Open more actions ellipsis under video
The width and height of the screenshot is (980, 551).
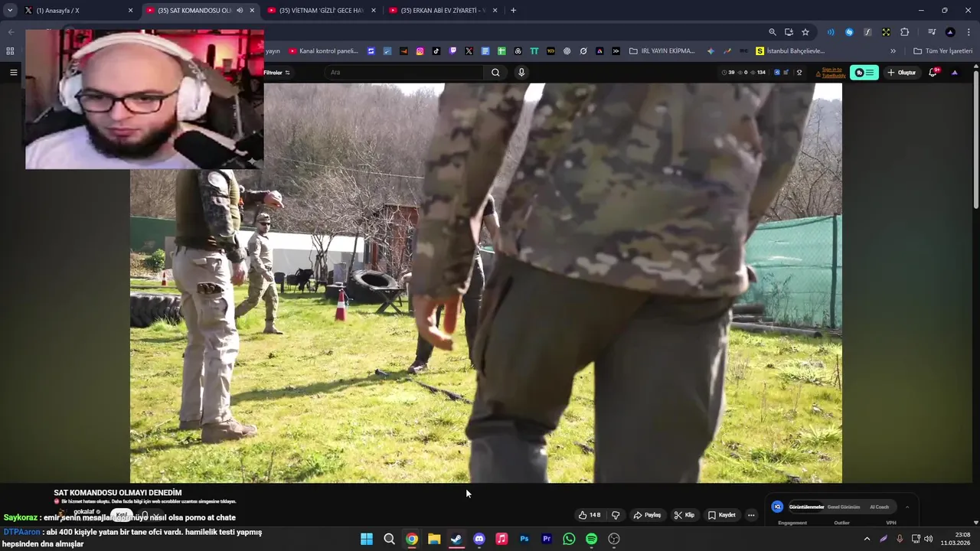click(751, 515)
